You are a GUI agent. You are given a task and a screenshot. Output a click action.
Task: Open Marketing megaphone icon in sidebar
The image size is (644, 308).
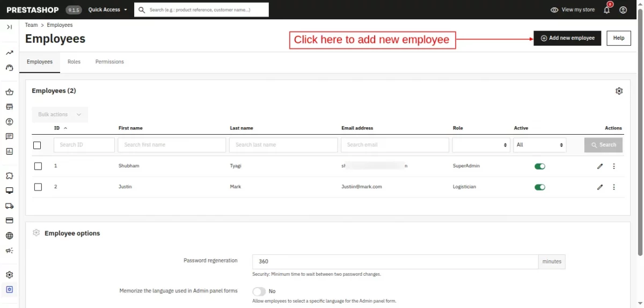(9, 251)
